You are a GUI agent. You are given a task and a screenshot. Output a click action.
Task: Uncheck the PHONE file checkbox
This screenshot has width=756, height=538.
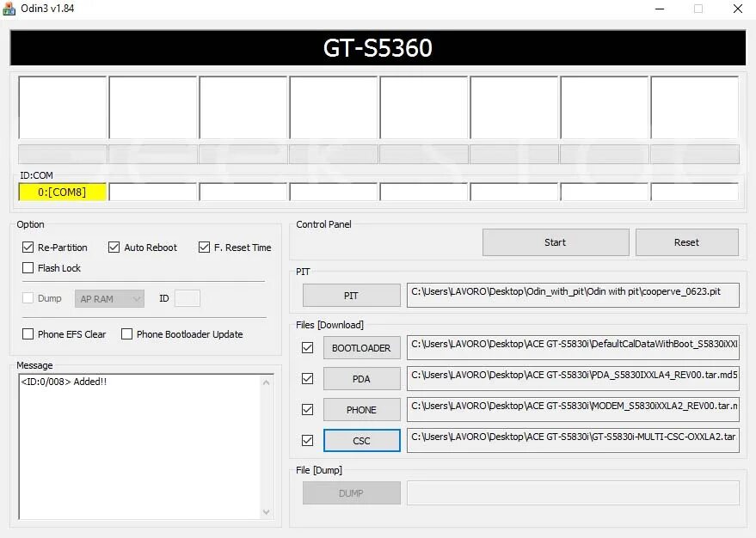coord(307,409)
